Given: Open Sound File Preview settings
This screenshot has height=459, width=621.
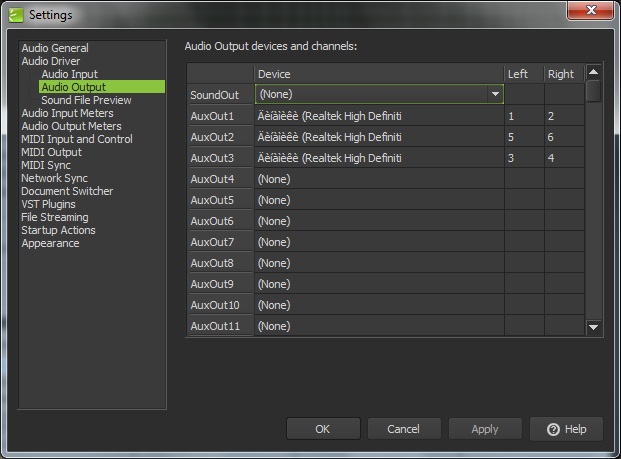Looking at the screenshot, I should tap(86, 100).
